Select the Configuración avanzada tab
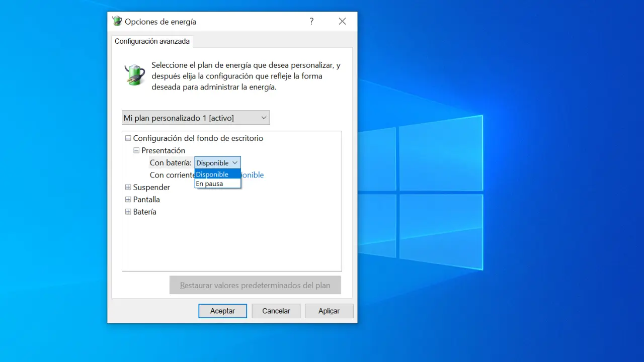Image resolution: width=644 pixels, height=362 pixels. click(x=152, y=41)
